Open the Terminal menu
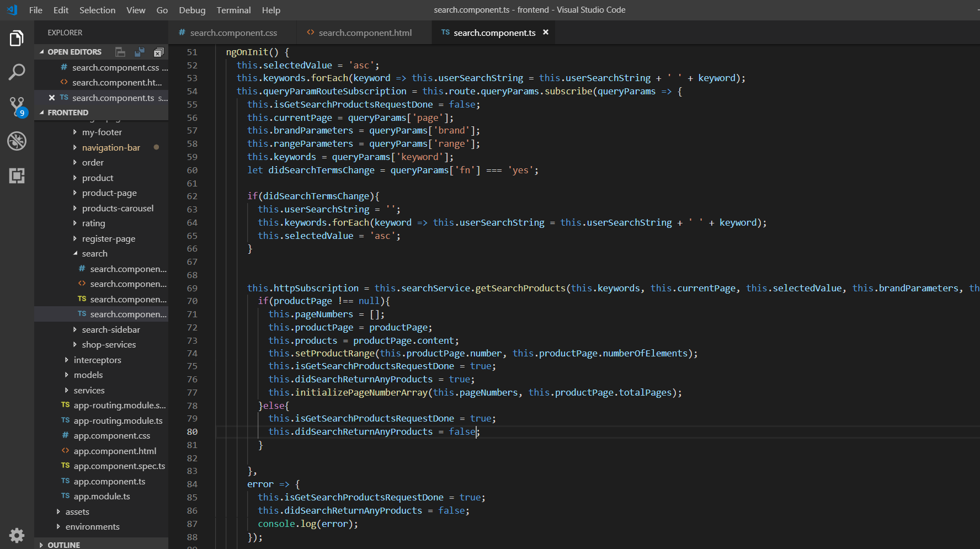 (x=233, y=10)
